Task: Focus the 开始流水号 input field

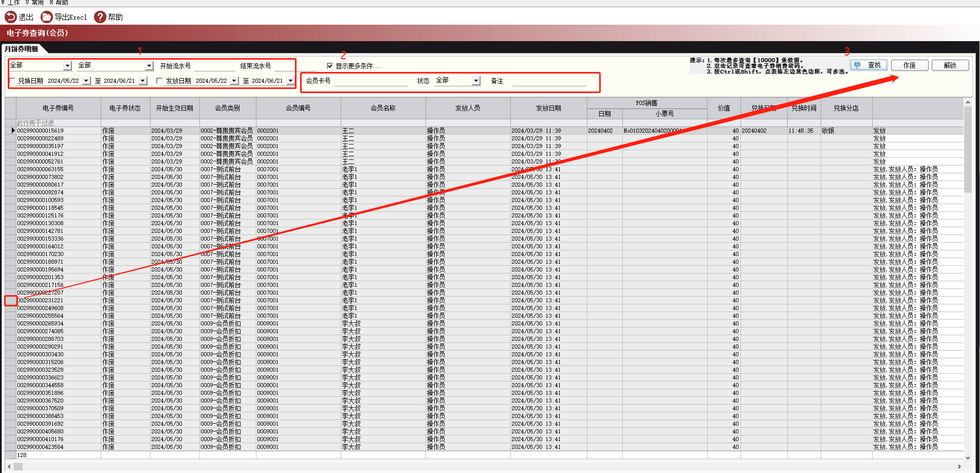Action: point(214,66)
